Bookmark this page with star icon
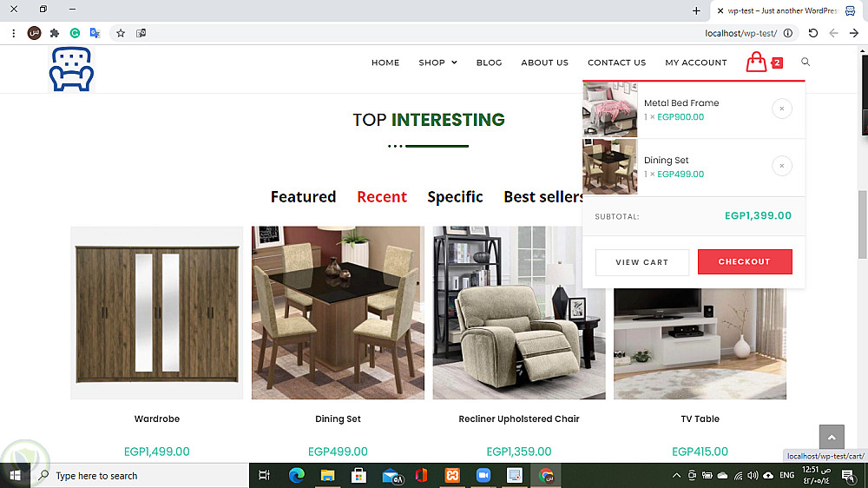The width and height of the screenshot is (868, 488). tap(121, 33)
